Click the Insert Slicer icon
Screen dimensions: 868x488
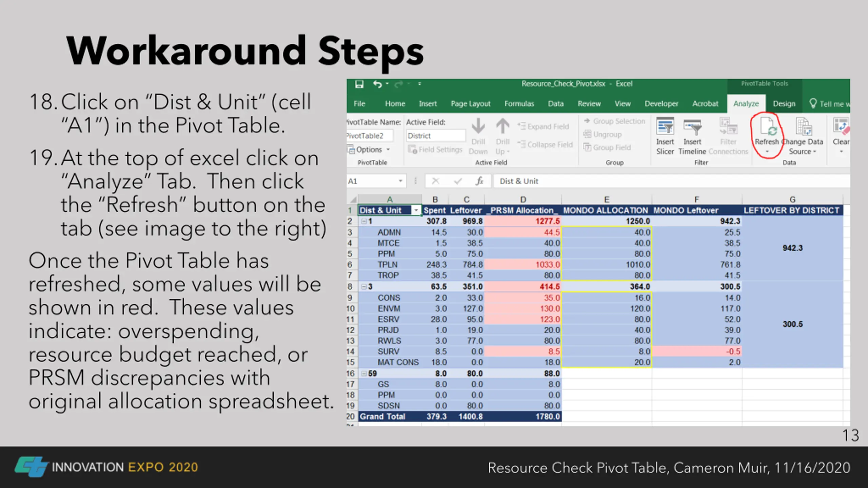click(x=665, y=127)
